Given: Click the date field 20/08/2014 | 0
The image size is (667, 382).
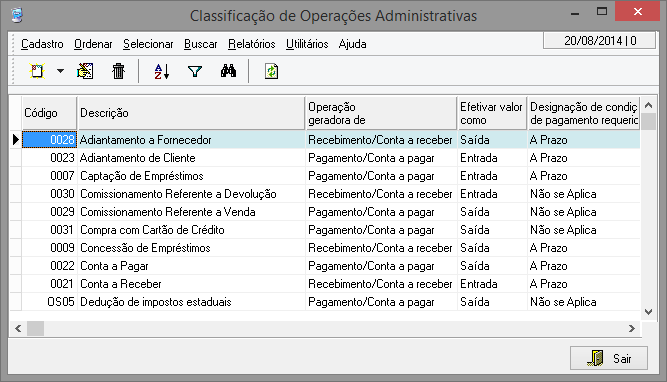Looking at the screenshot, I should pyautogui.click(x=599, y=40).
